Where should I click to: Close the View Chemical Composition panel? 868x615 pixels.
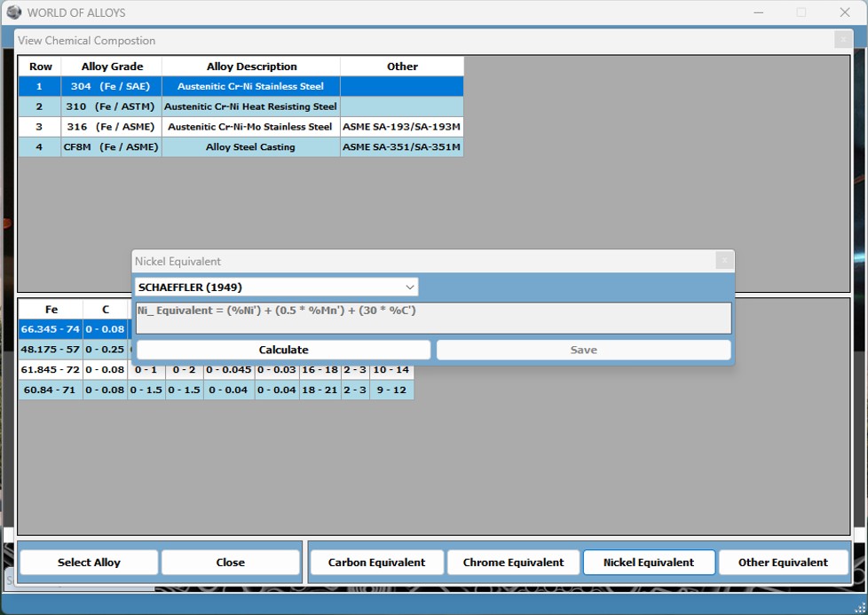pyautogui.click(x=843, y=39)
